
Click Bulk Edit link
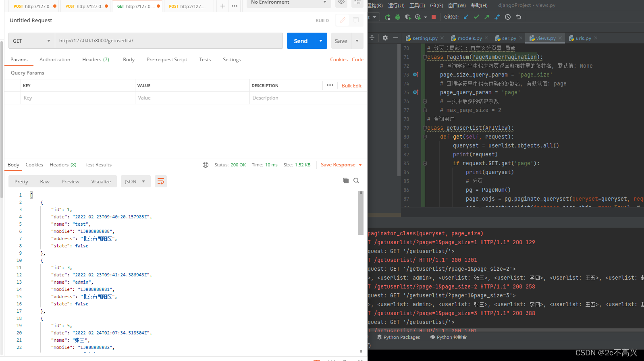coord(351,85)
